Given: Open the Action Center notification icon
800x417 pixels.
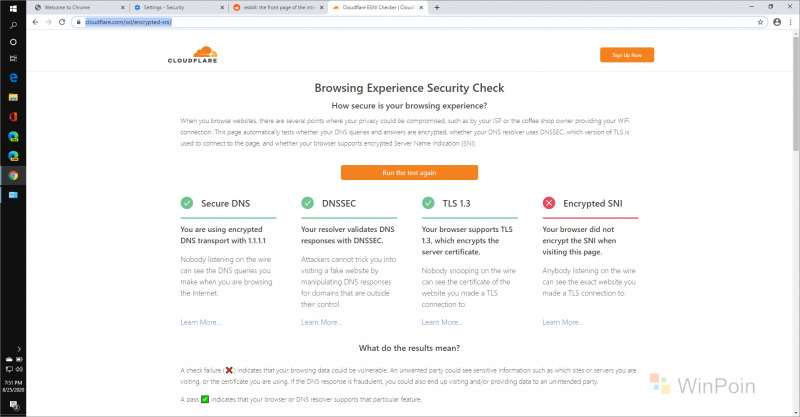Looking at the screenshot, I should 13,405.
